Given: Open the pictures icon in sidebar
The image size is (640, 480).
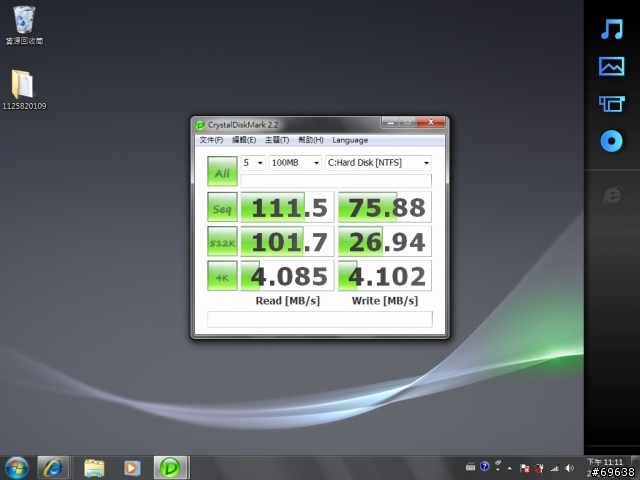Looking at the screenshot, I should 611,67.
